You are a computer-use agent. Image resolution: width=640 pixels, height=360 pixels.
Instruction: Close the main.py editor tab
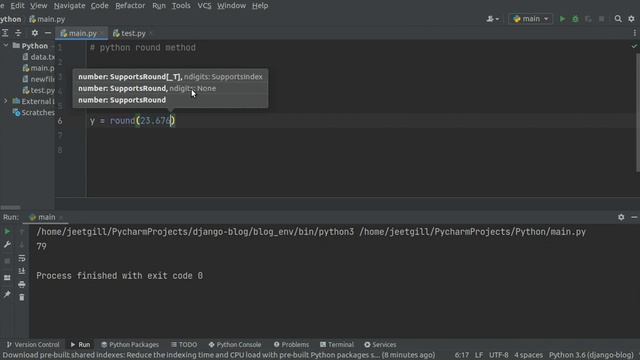coord(102,33)
